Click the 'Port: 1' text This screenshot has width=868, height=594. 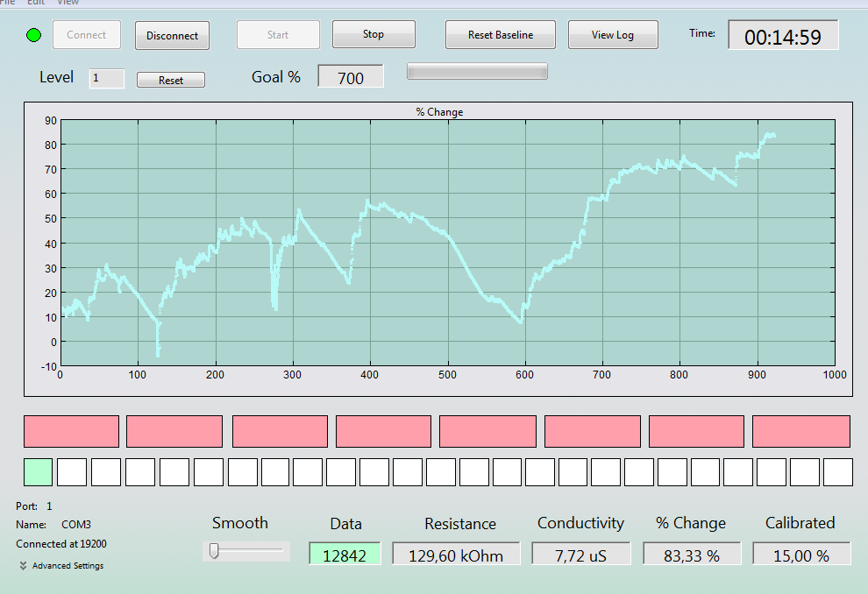point(34,506)
